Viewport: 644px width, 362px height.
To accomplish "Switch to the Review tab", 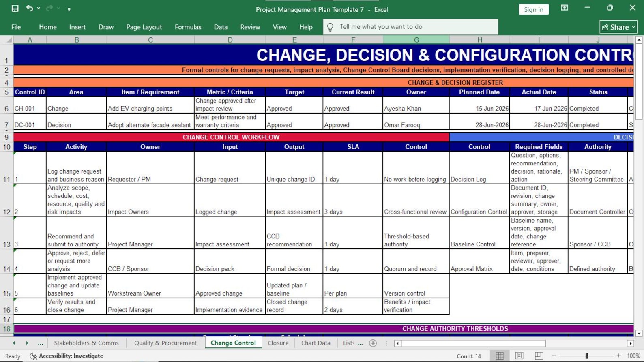I will 250,27.
